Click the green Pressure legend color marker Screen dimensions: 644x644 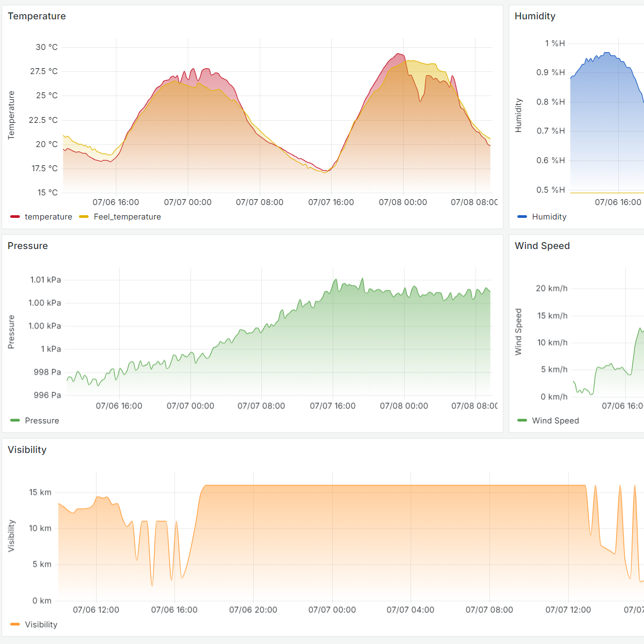(x=14, y=421)
